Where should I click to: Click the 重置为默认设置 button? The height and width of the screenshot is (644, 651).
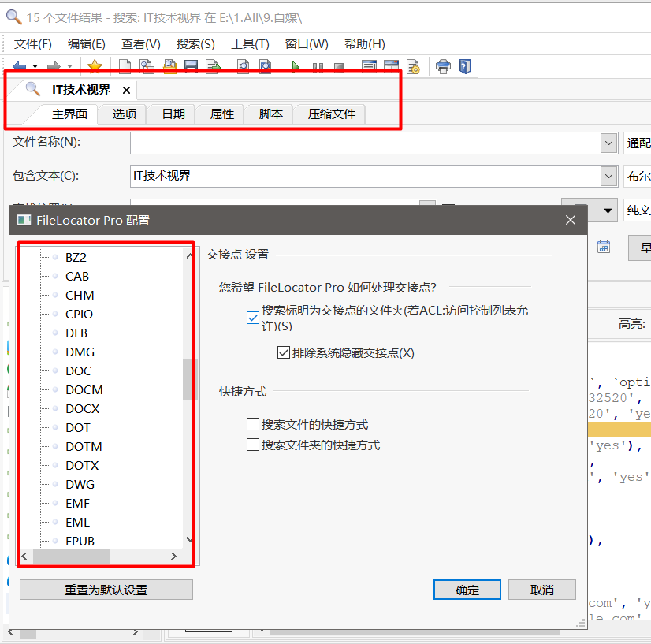click(106, 590)
